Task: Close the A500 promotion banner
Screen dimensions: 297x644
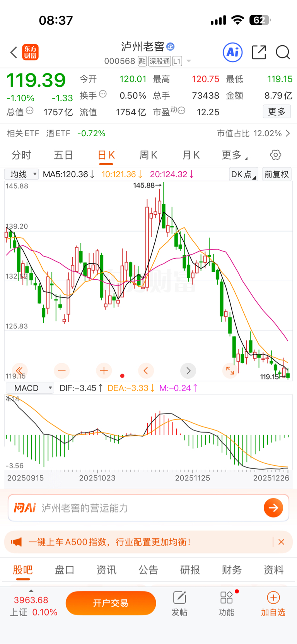Action: click(x=281, y=542)
